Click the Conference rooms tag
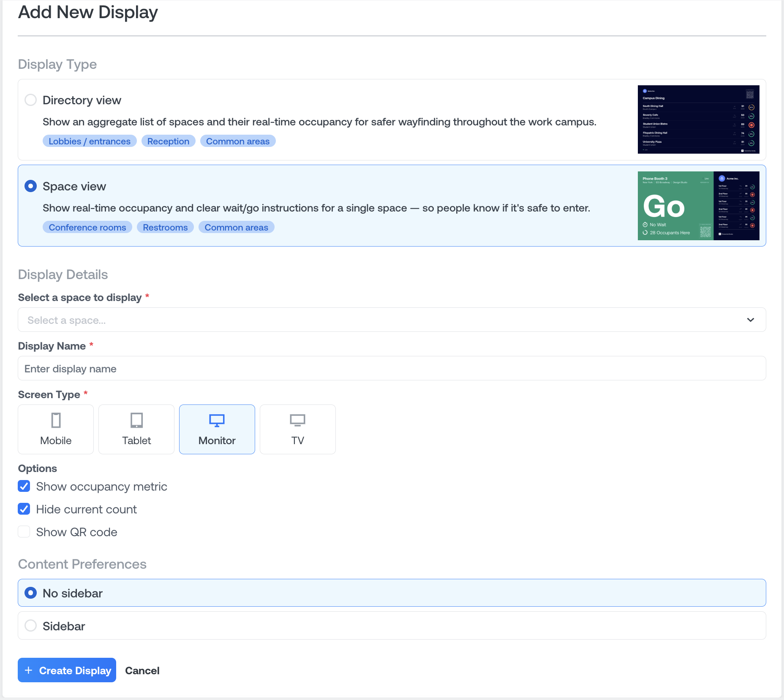The image size is (784, 700). [x=87, y=227]
